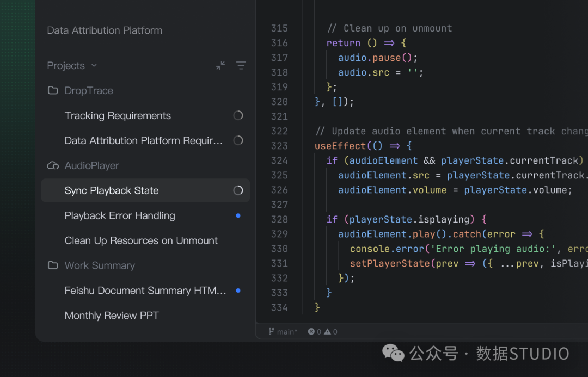The width and height of the screenshot is (588, 377).
Task: Click line number 328 in gutter
Action: point(279,219)
